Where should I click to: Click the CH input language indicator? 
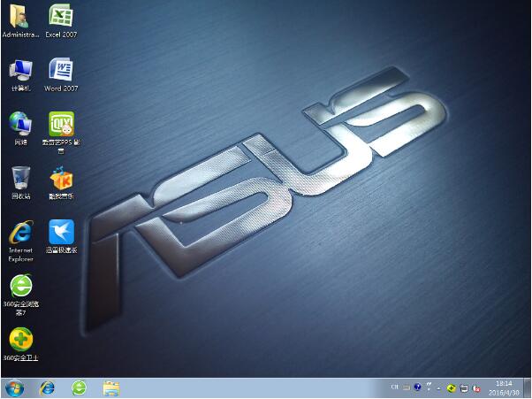[x=394, y=387]
